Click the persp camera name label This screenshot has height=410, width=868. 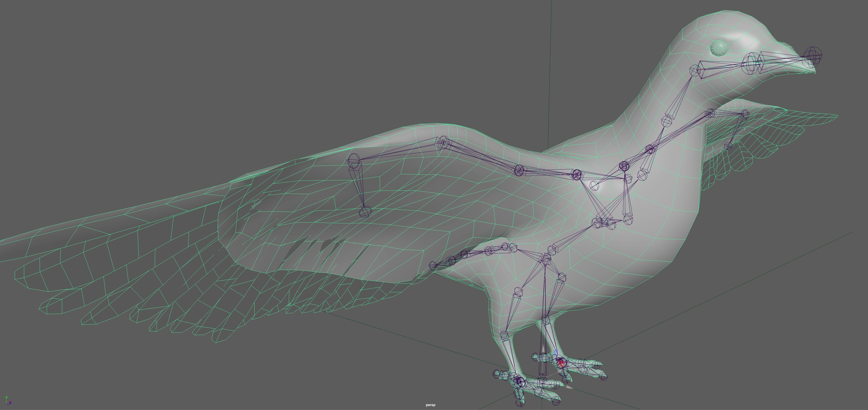coord(430,405)
